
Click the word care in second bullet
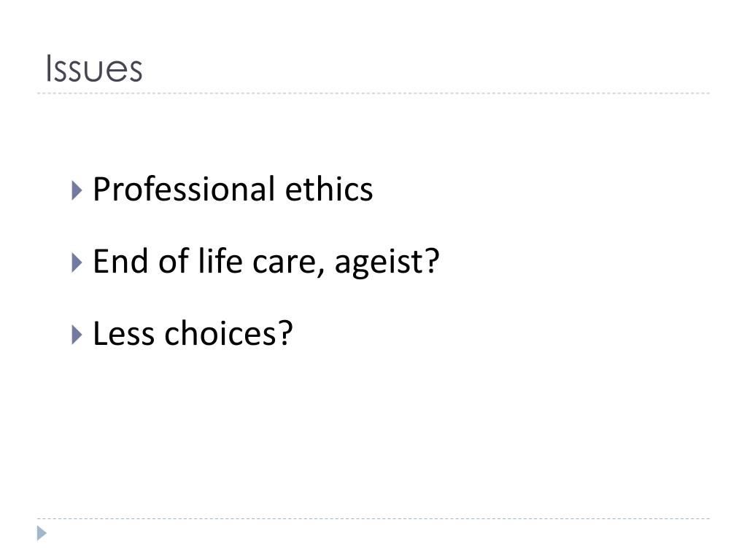click(x=284, y=264)
